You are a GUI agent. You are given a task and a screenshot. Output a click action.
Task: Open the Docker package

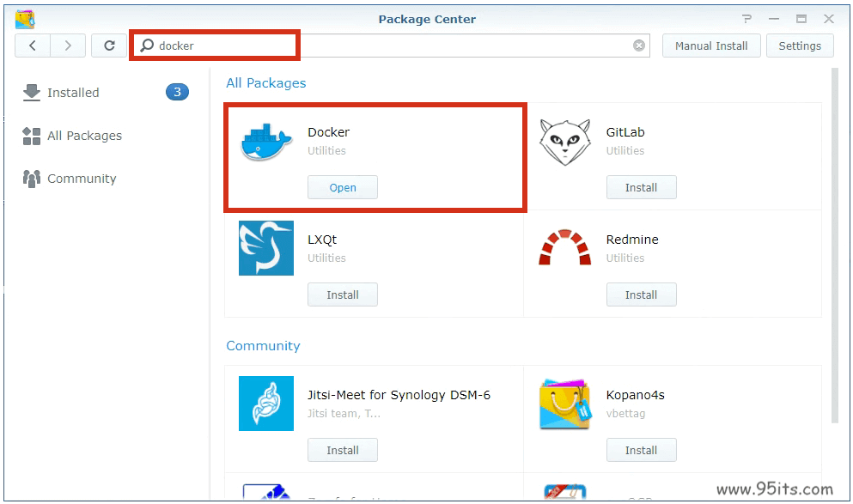point(343,187)
